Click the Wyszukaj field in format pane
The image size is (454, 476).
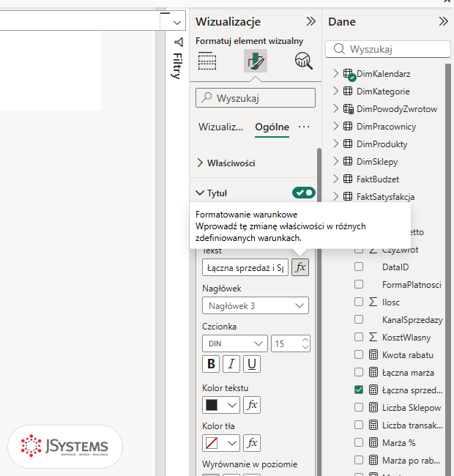click(x=256, y=97)
